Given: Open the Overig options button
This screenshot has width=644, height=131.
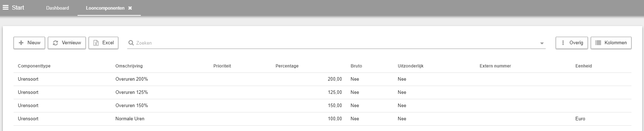Looking at the screenshot, I should (572, 43).
